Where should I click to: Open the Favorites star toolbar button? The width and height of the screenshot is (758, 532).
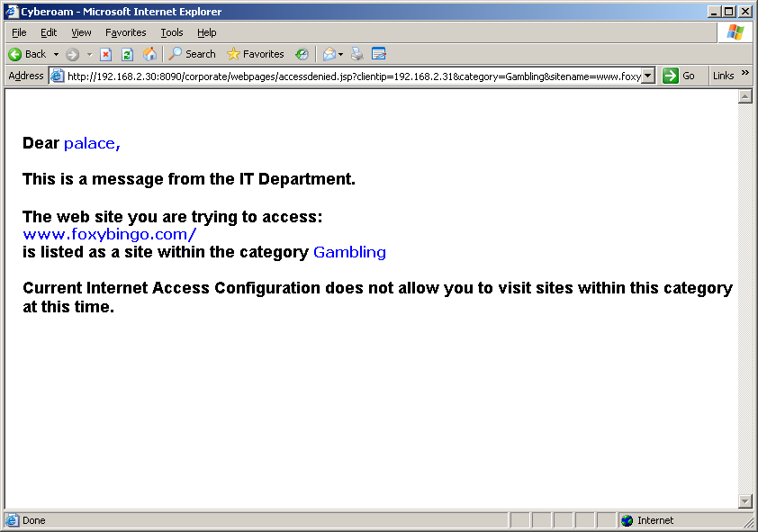pyautogui.click(x=256, y=54)
